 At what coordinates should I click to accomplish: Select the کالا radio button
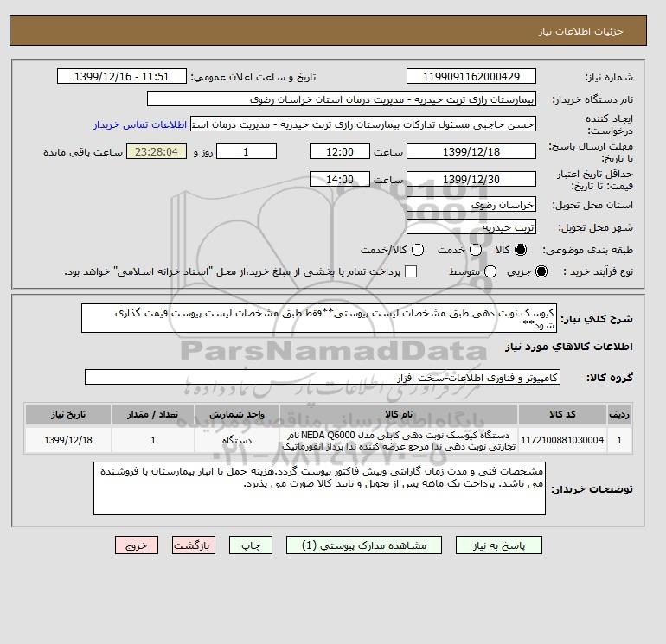point(521,250)
